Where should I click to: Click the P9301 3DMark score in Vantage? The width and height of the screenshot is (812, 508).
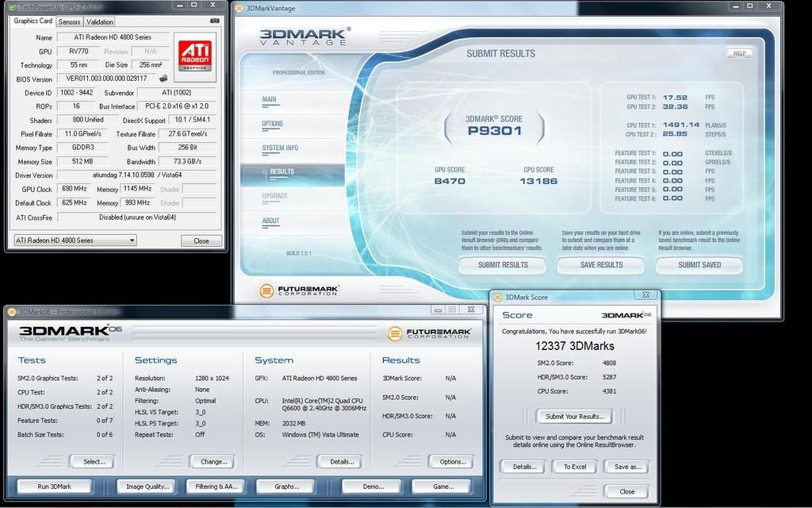(x=495, y=131)
